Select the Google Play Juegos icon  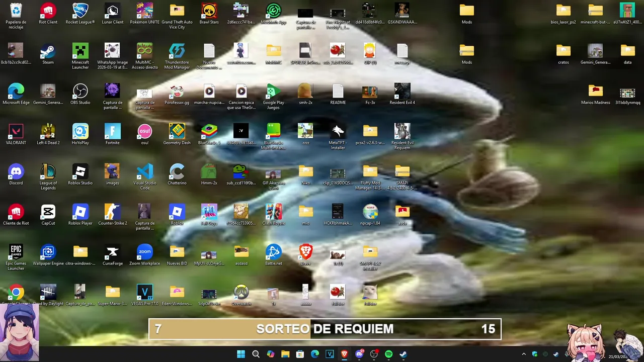273,96
